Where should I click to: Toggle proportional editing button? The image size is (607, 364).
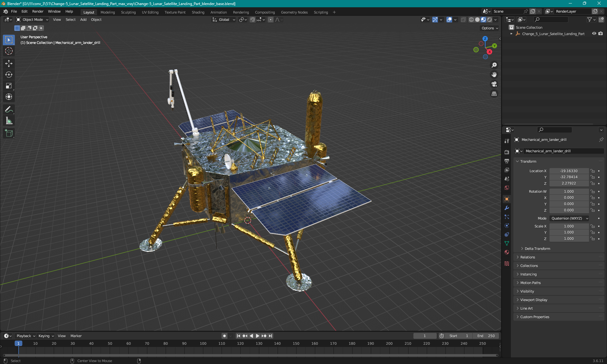pyautogui.click(x=271, y=20)
